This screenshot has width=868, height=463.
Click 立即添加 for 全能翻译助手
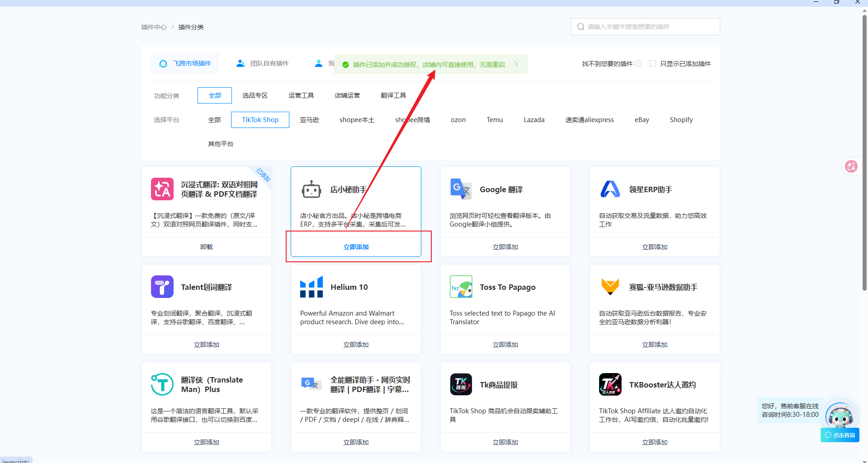(356, 442)
